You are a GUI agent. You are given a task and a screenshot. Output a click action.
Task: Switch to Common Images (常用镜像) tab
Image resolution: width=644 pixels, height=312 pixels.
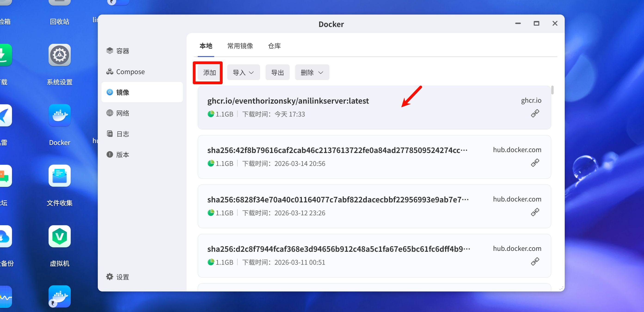240,46
